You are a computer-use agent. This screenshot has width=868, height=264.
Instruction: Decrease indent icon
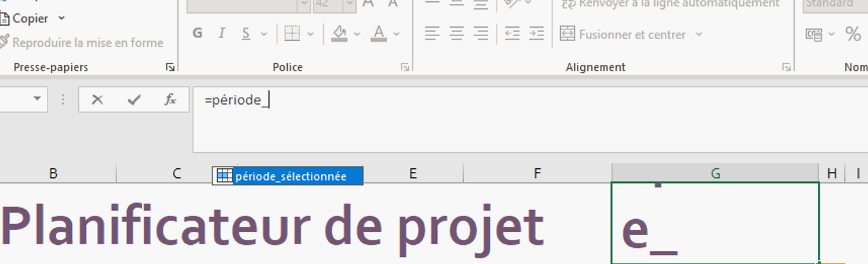pos(511,34)
